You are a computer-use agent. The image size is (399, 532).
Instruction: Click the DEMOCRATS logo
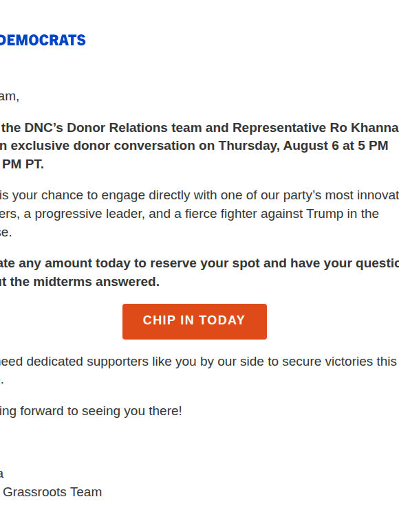point(43,40)
